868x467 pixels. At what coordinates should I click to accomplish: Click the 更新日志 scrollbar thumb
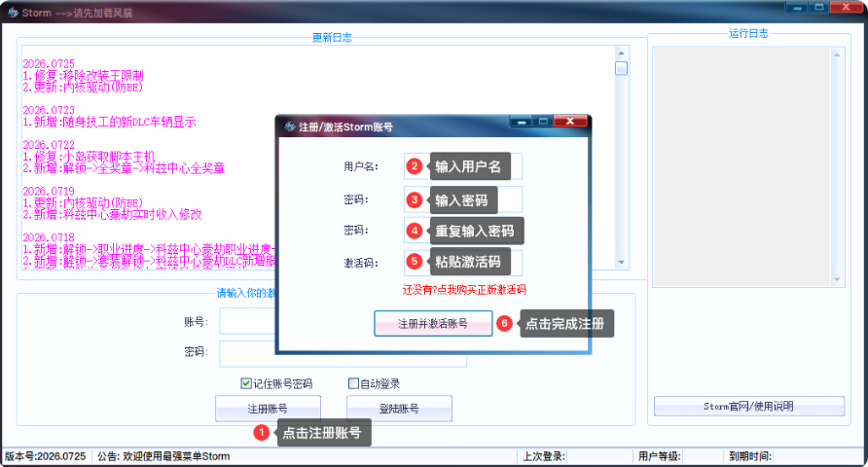(621, 68)
